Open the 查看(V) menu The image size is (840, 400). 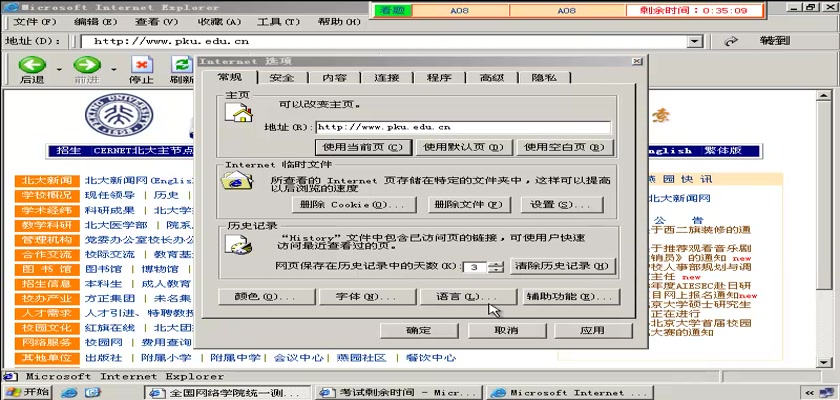click(x=156, y=22)
